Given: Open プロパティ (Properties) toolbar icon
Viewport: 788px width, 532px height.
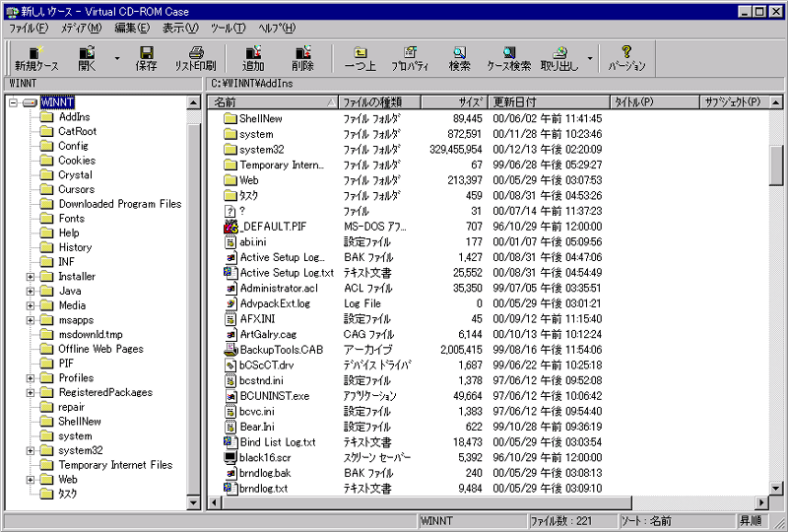Looking at the screenshot, I should (x=410, y=58).
